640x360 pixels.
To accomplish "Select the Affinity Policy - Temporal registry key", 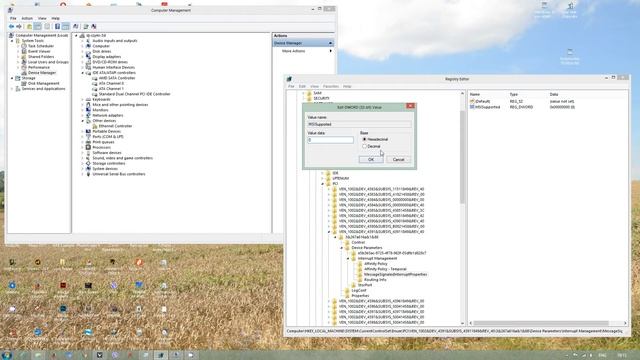I will point(385,269).
